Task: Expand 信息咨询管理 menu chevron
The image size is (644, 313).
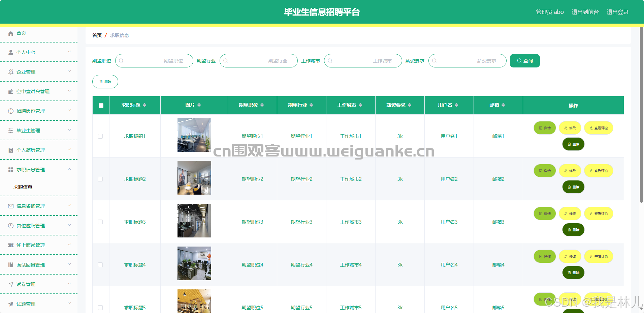Action: tap(69, 205)
